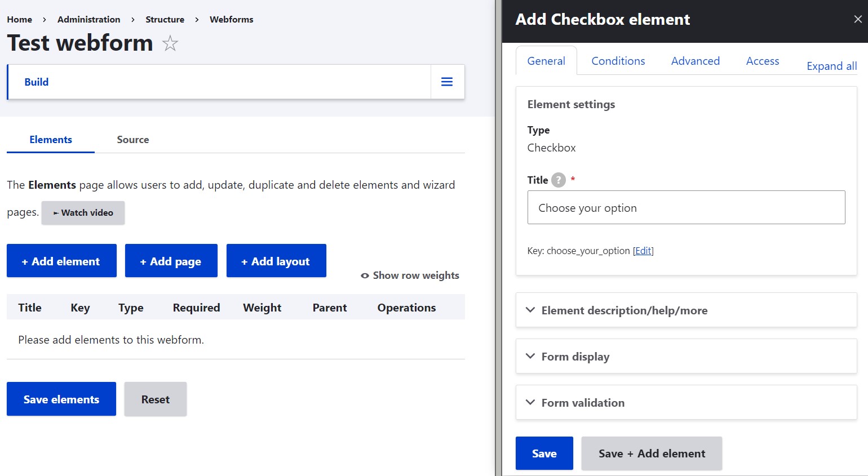868x476 pixels.
Task: Click the Expand all link
Action: click(831, 66)
